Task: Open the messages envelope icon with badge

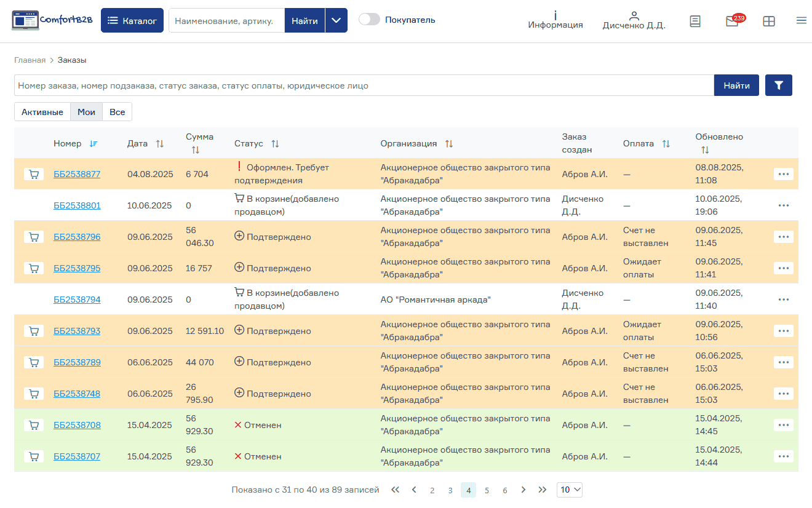Action: [732, 21]
